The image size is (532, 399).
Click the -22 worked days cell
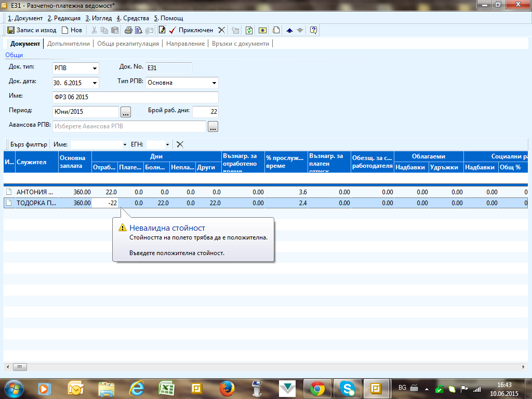coord(104,203)
